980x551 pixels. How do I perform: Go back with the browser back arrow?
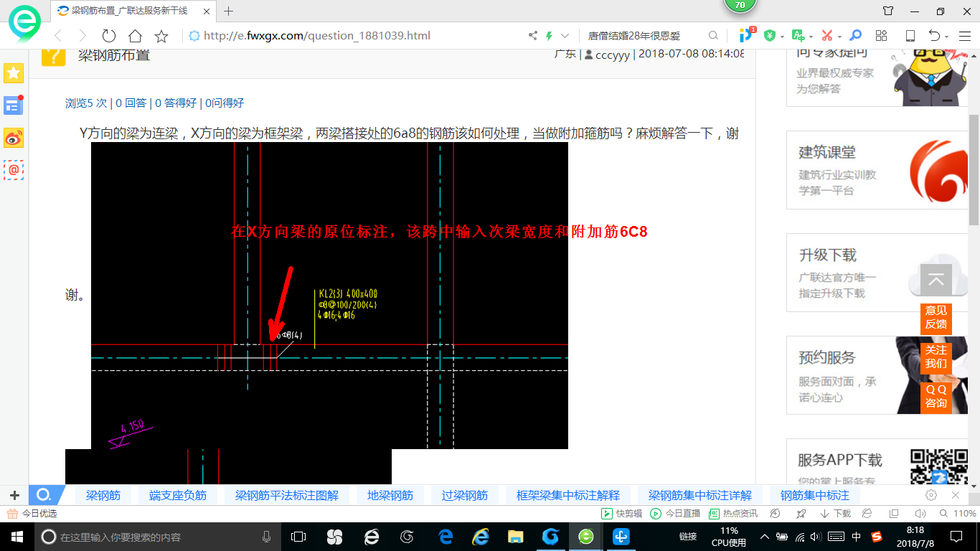click(x=59, y=36)
